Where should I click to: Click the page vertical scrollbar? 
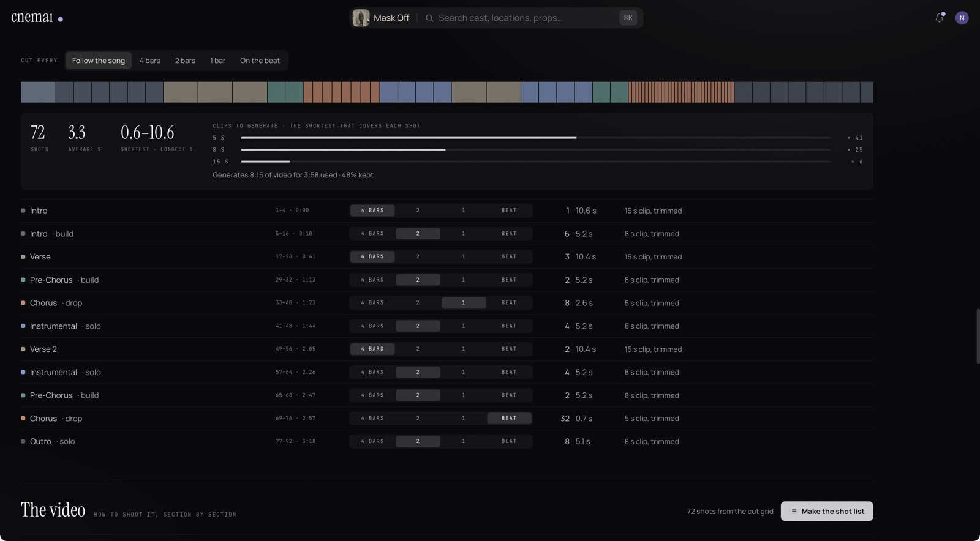[978, 337]
